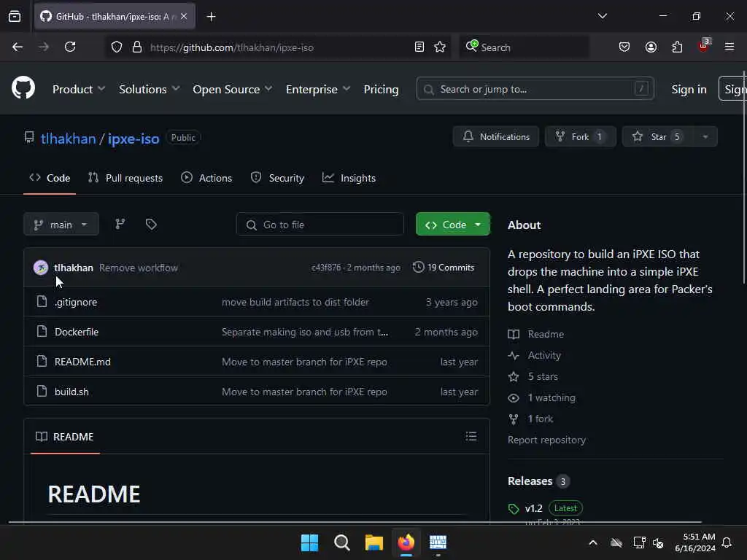Close the GitHub ipxe-iso tab
The height and width of the screenshot is (560, 747).
tap(184, 17)
